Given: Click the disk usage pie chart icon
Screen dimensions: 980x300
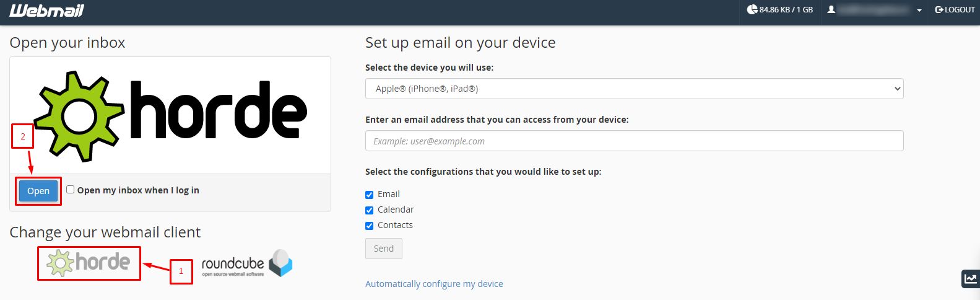Looking at the screenshot, I should point(752,9).
